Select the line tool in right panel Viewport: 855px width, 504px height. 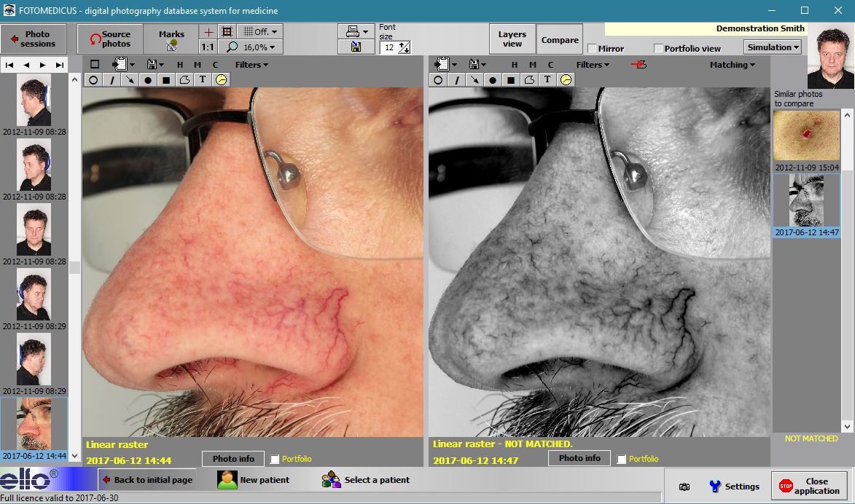[457, 80]
